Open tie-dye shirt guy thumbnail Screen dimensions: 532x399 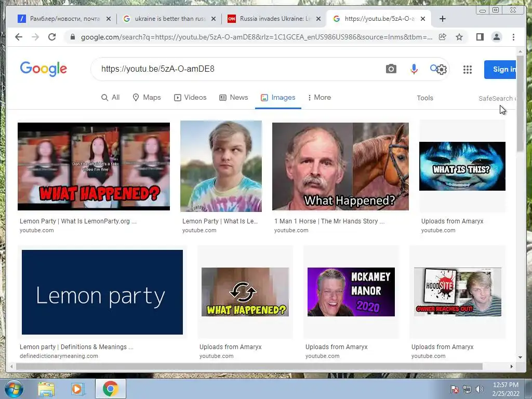[x=221, y=166]
